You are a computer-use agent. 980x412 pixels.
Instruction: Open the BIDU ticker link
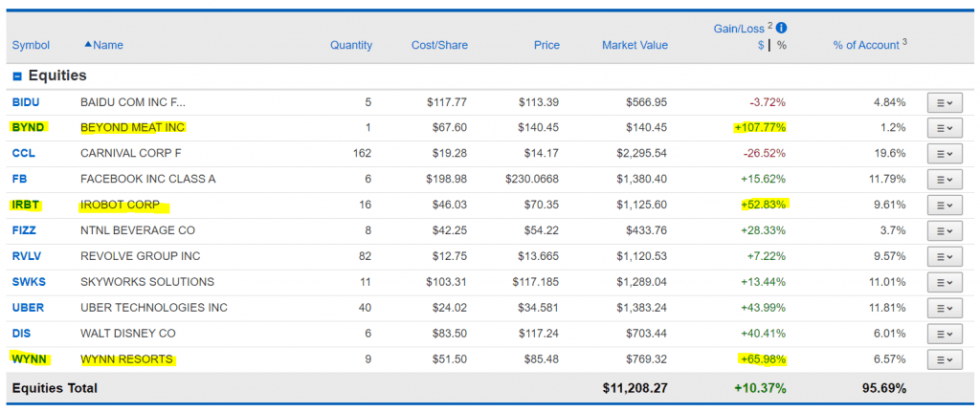coord(27,102)
